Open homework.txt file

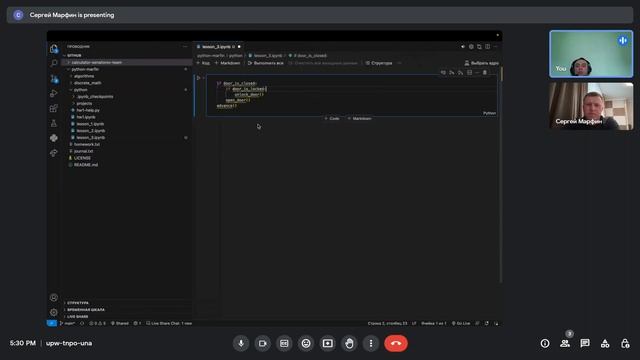pos(127,144)
